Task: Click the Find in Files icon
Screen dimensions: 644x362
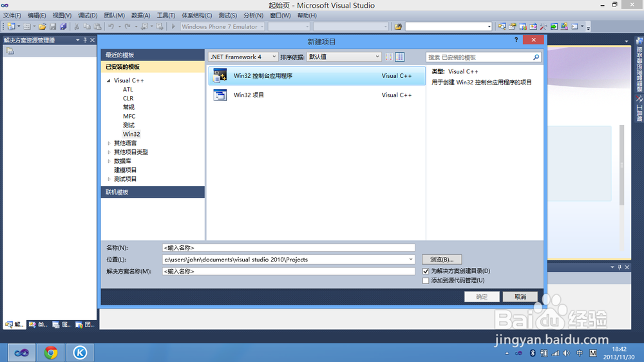Action: tap(398, 26)
